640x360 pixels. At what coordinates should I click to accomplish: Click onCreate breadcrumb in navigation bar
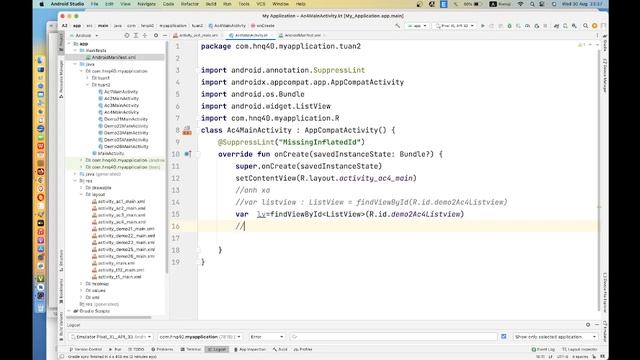(263, 26)
